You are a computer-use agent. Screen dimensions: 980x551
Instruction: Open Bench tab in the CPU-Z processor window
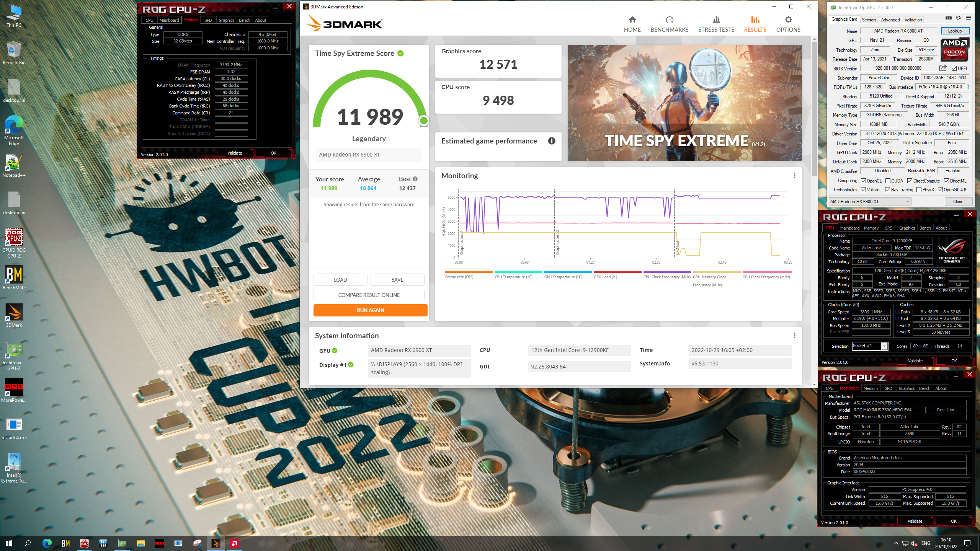(925, 228)
